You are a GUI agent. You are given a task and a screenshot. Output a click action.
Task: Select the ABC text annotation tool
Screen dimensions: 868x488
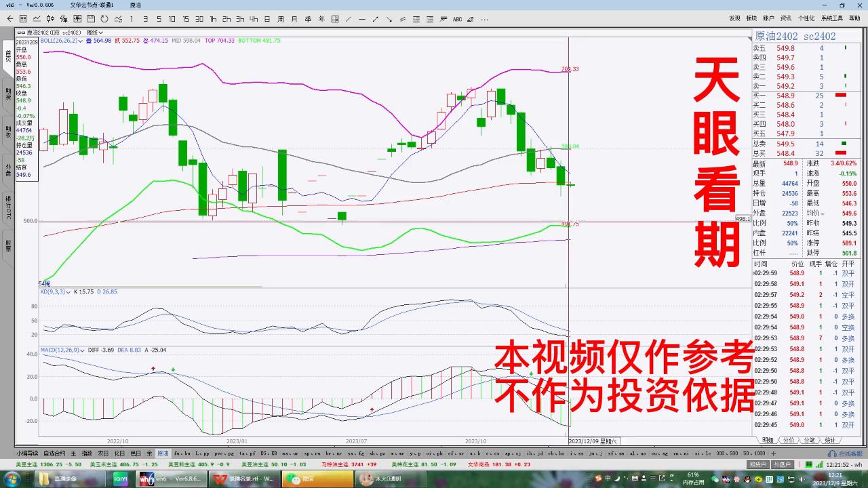pos(457,19)
